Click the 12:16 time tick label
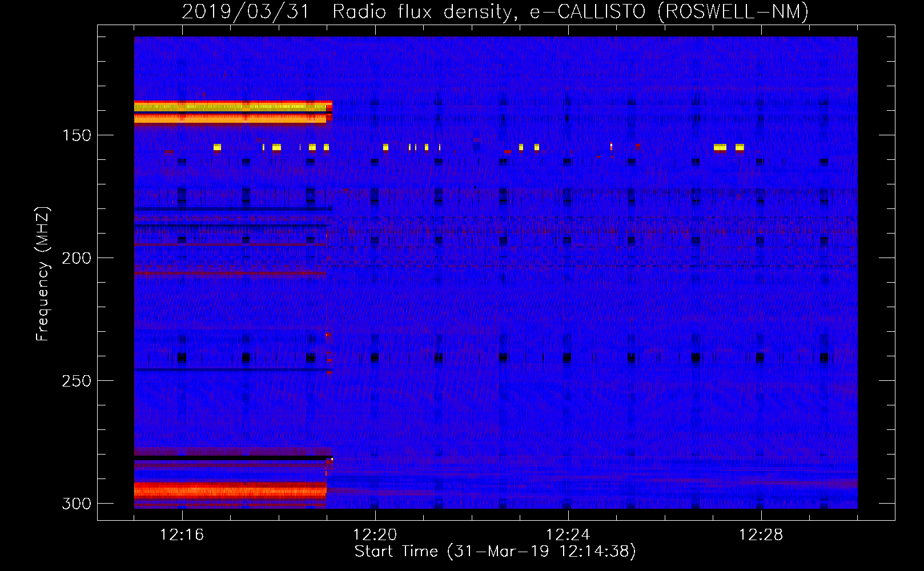 coord(182,535)
